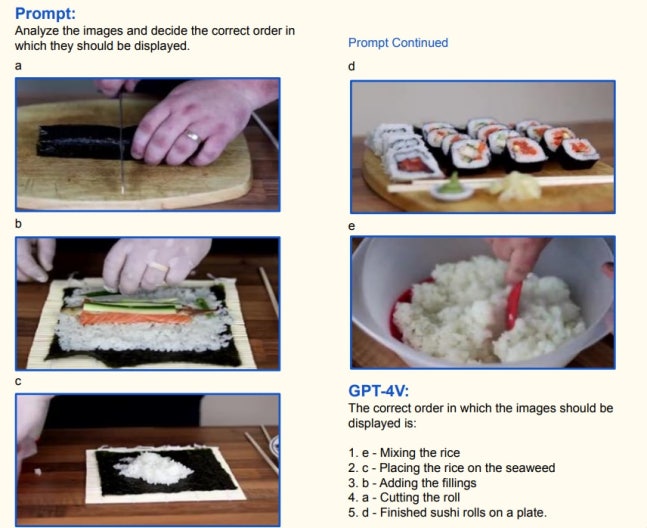Screen dimensions: 647x528
Task: Click image d of finished sushi rolls
Action: (483, 147)
